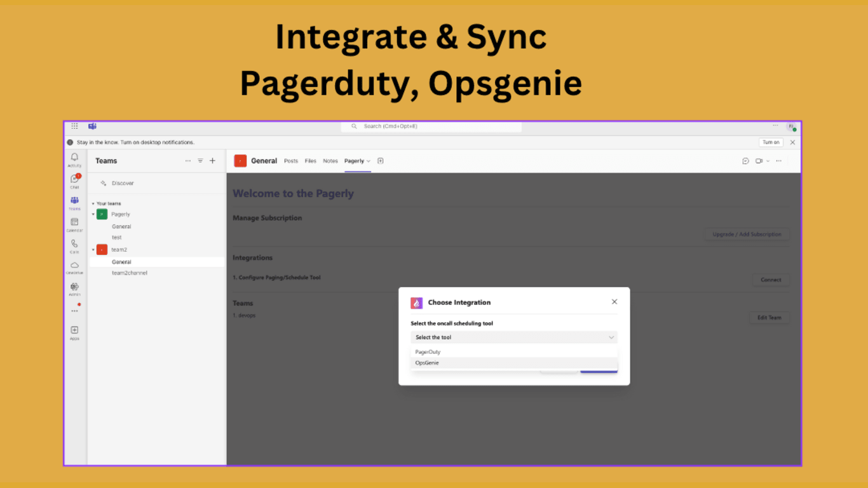
Task: Open the meeting options chevron beside the camera
Action: 768,161
